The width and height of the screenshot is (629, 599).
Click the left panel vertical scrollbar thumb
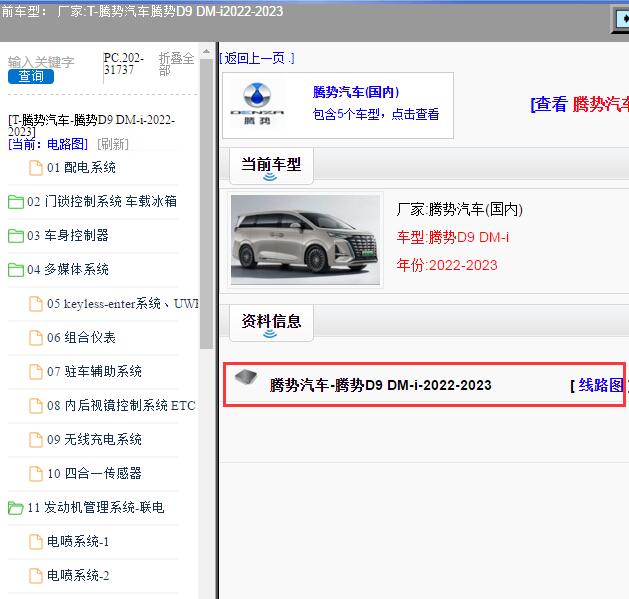click(x=207, y=205)
